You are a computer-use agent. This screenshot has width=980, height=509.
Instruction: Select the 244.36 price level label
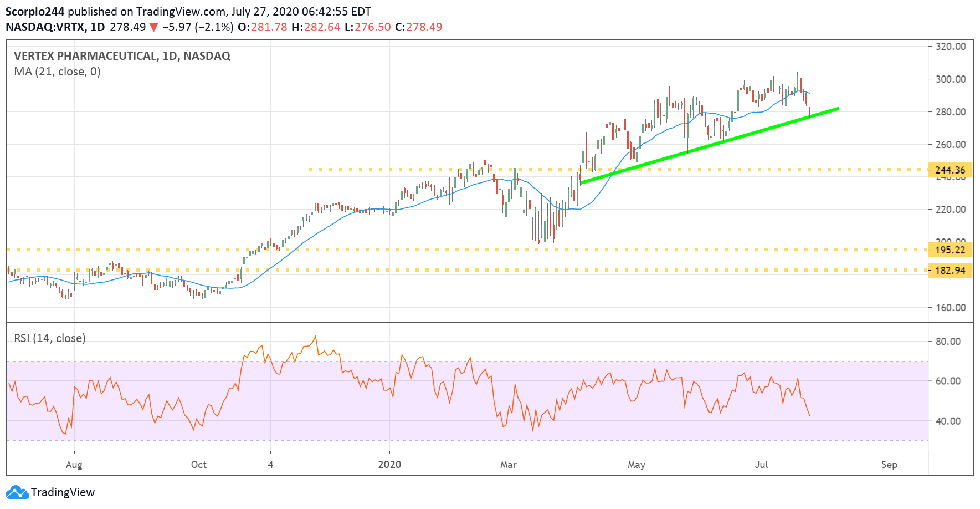(950, 170)
